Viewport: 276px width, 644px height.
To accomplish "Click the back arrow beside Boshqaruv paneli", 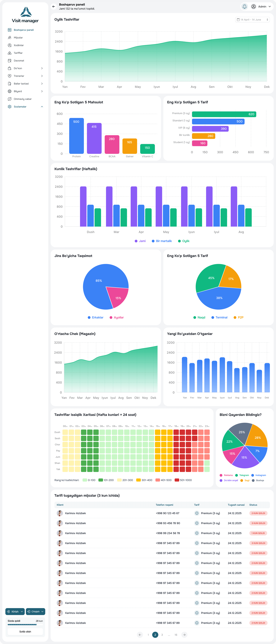I will 53,7.
